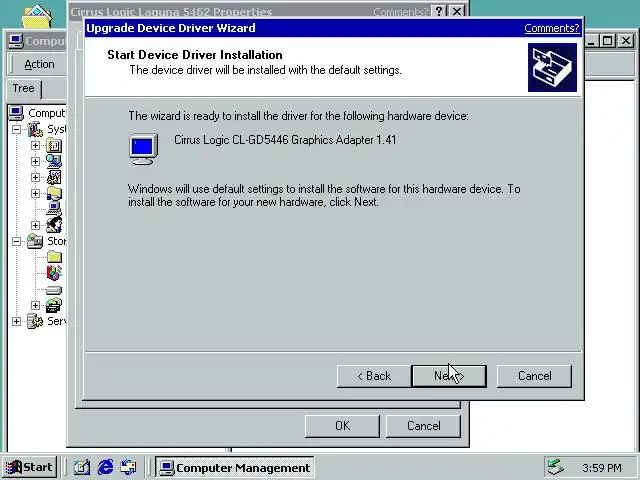
Task: Select adapter name Cirrus Logic CL-GD5446 text
Action: (x=285, y=140)
